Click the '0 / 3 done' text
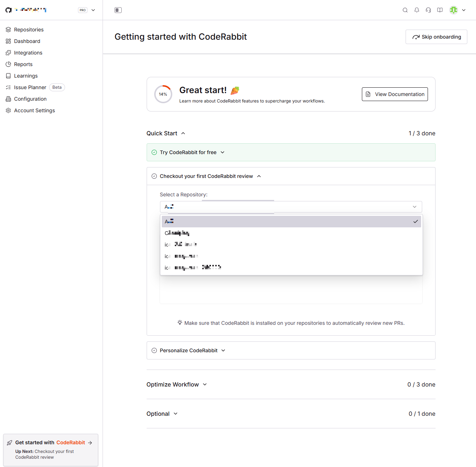This screenshot has width=476, height=467. (421, 384)
